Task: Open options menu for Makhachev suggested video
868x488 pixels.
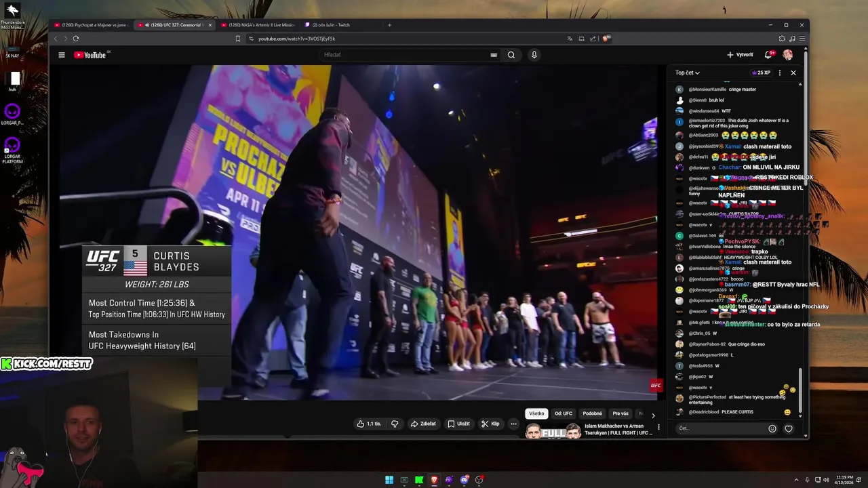Action: tap(658, 428)
